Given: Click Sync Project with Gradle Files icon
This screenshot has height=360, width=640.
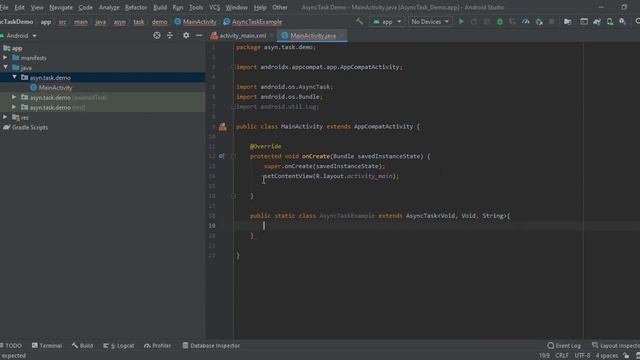Looking at the screenshot, I should tap(597, 22).
